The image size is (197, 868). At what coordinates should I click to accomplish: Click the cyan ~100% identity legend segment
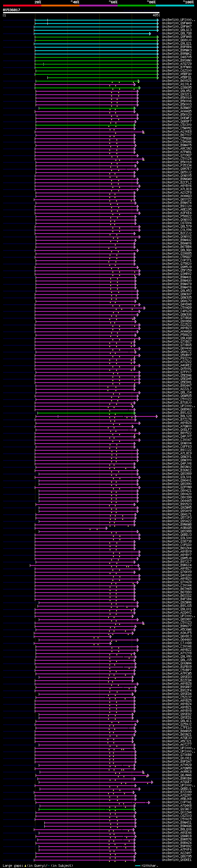click(175, 6)
